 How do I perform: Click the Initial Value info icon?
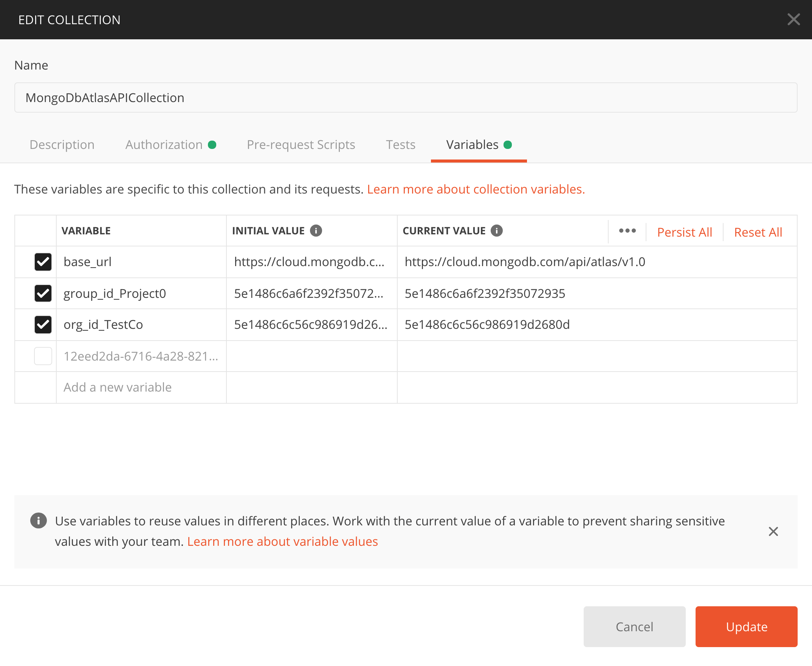coord(316,231)
